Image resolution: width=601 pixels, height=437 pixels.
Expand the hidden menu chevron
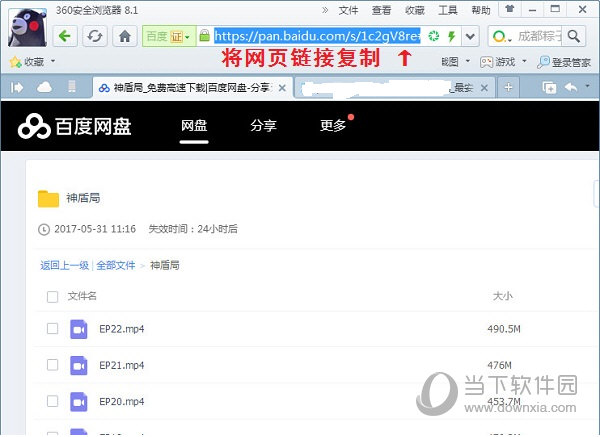tap(325, 10)
